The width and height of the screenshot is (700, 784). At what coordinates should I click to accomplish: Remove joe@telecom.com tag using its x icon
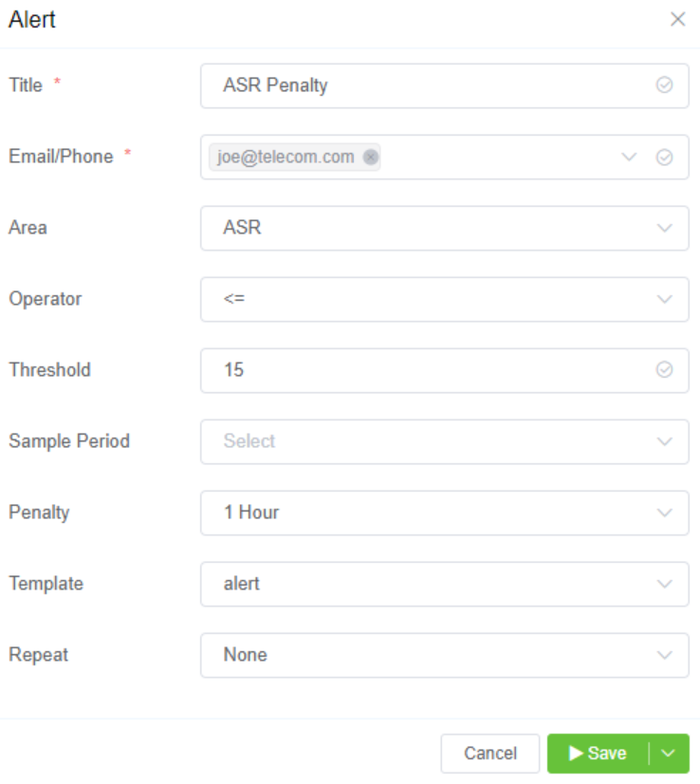tap(371, 158)
